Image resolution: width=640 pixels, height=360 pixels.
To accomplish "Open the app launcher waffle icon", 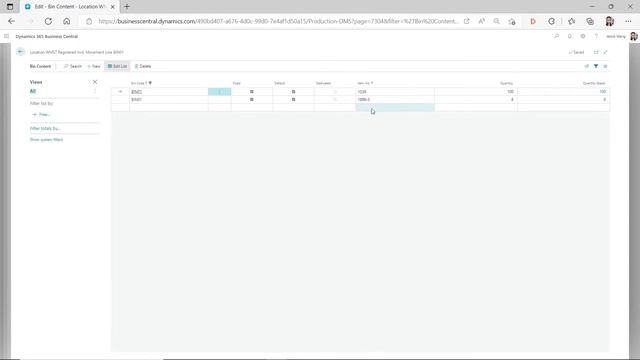I will 7,36.
